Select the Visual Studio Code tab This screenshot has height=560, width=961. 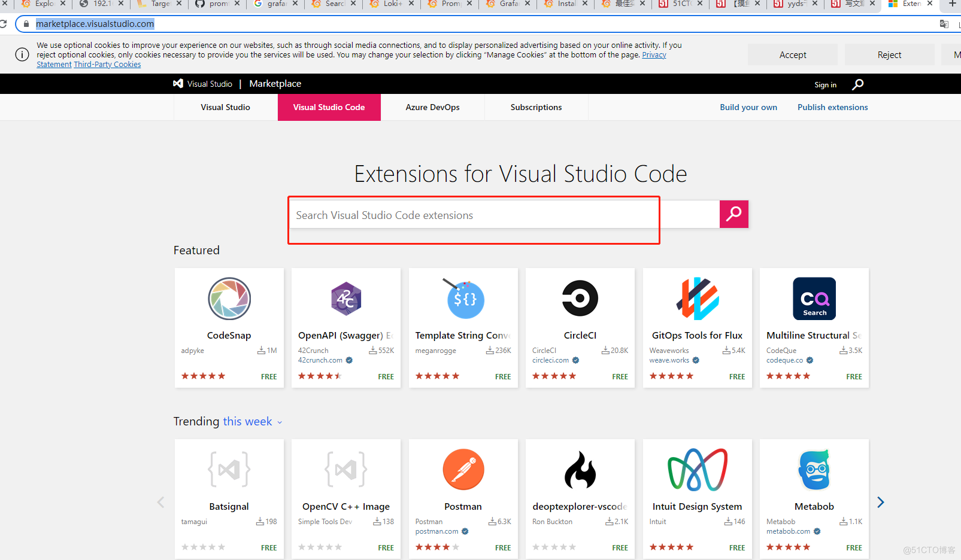[x=329, y=108]
